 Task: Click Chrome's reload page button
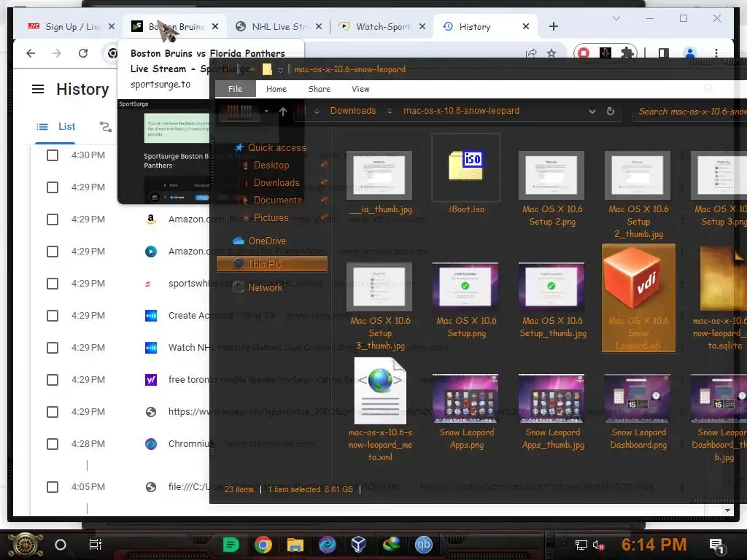click(83, 53)
